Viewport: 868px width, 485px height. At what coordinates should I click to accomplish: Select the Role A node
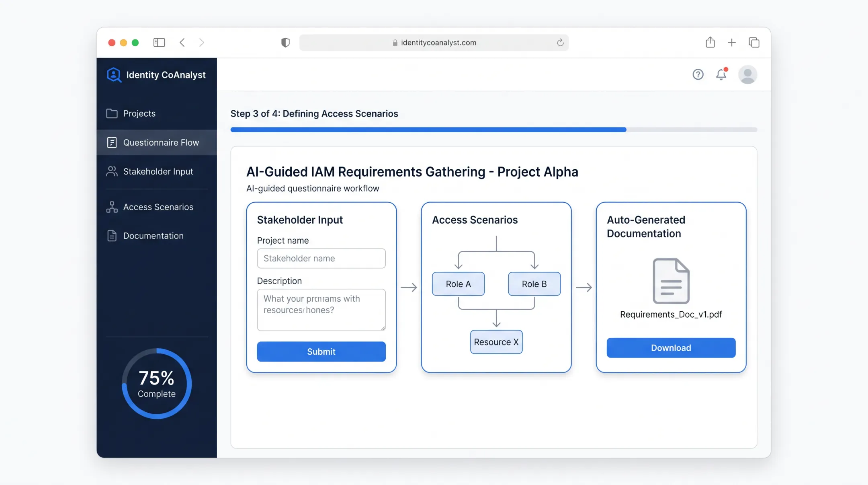coord(458,284)
